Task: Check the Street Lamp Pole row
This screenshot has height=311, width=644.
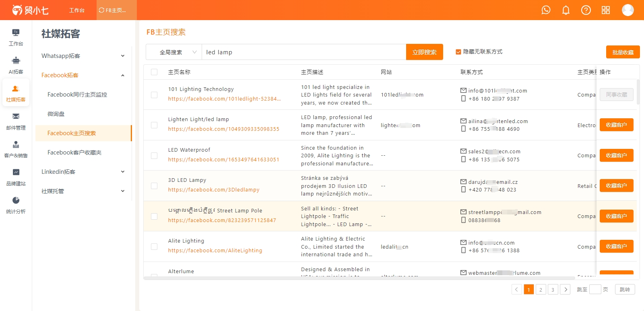Action: coord(154,216)
